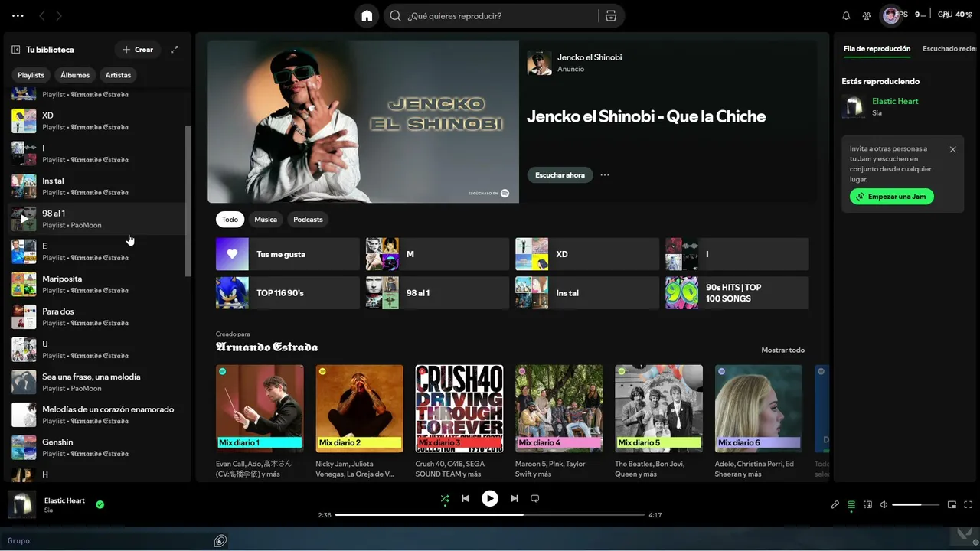The image size is (980, 551).
Task: Click the Escuchar ahora button
Action: pos(560,175)
